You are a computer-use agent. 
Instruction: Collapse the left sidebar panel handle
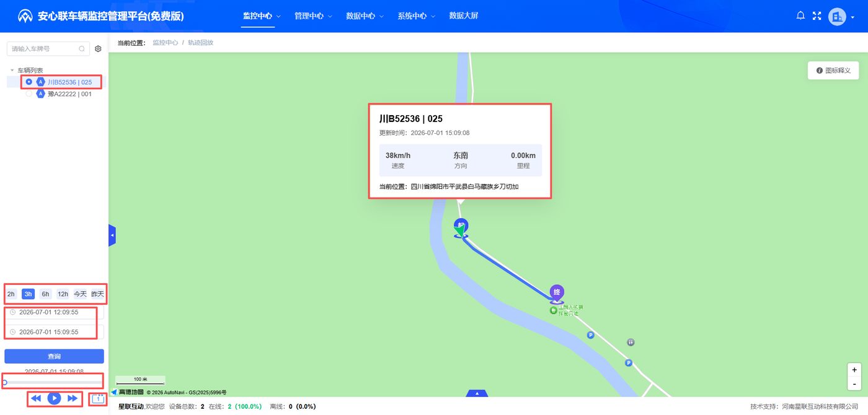(x=112, y=235)
